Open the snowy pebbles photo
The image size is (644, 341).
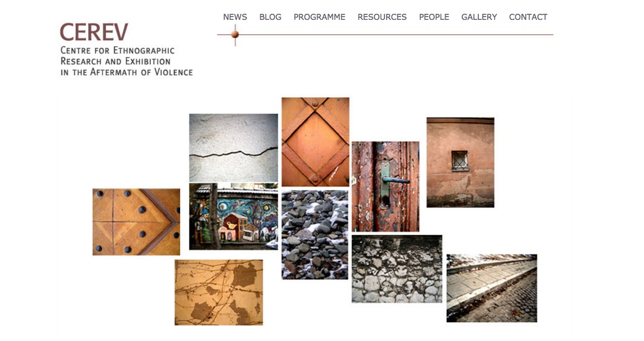[315, 235]
